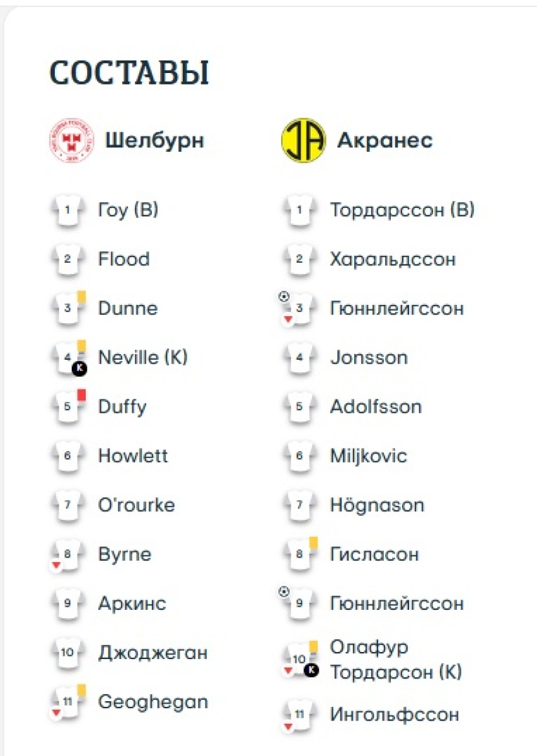Open the Шелбурн team name link
Viewport: 537px width, 756px height.
click(x=154, y=140)
